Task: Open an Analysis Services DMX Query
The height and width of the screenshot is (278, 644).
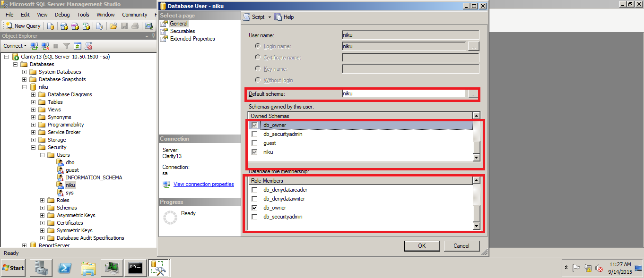Action: 75,26
